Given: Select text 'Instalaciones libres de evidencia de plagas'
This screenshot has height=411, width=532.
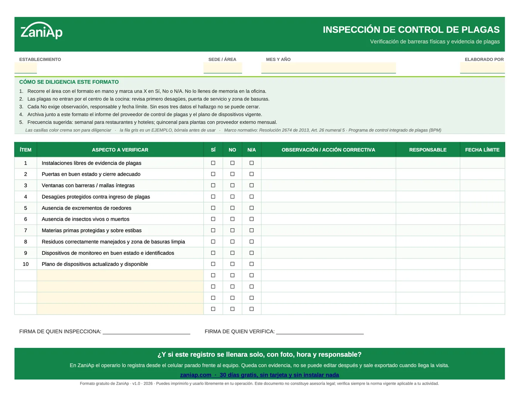Looking at the screenshot, I should 91,163.
